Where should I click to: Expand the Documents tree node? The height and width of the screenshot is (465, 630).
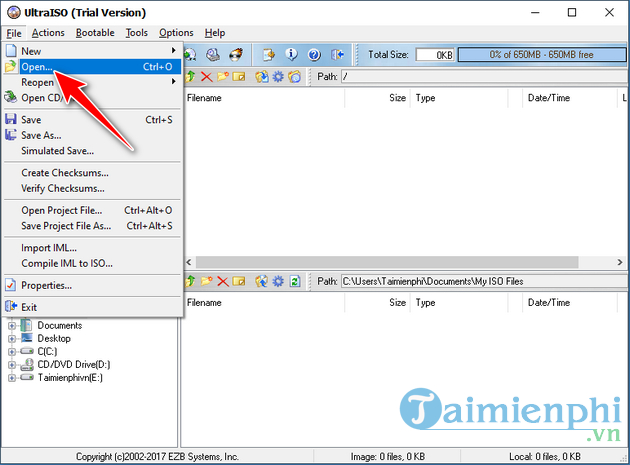pyautogui.click(x=13, y=326)
